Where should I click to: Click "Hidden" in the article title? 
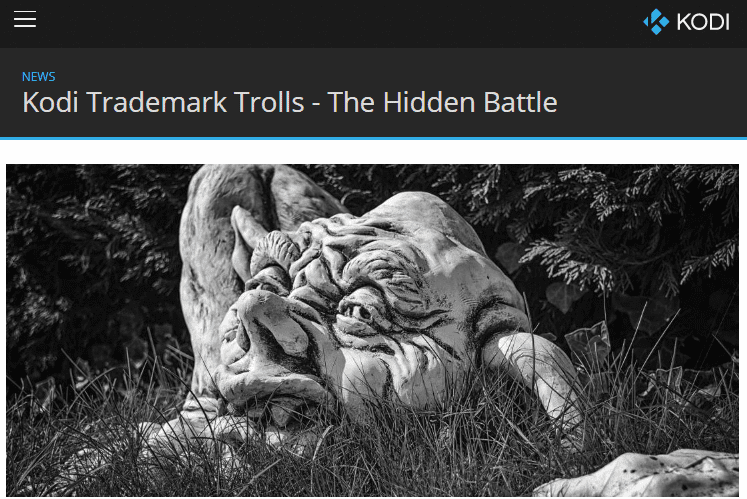pos(429,102)
